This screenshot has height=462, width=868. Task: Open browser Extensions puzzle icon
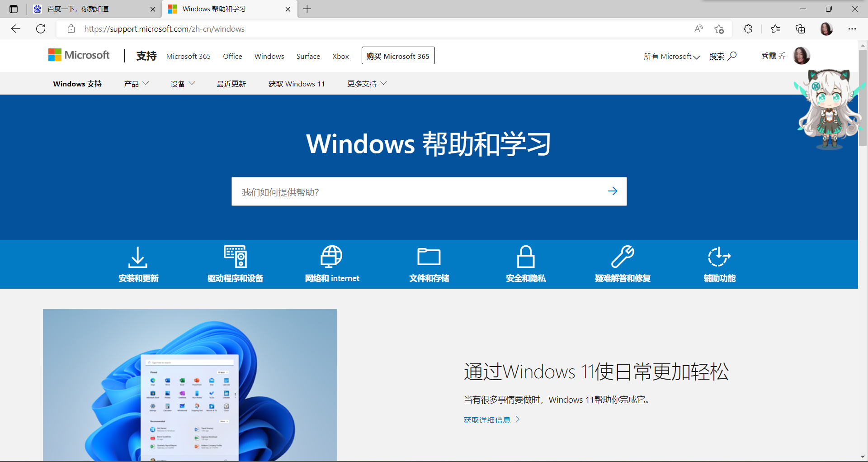click(x=748, y=29)
